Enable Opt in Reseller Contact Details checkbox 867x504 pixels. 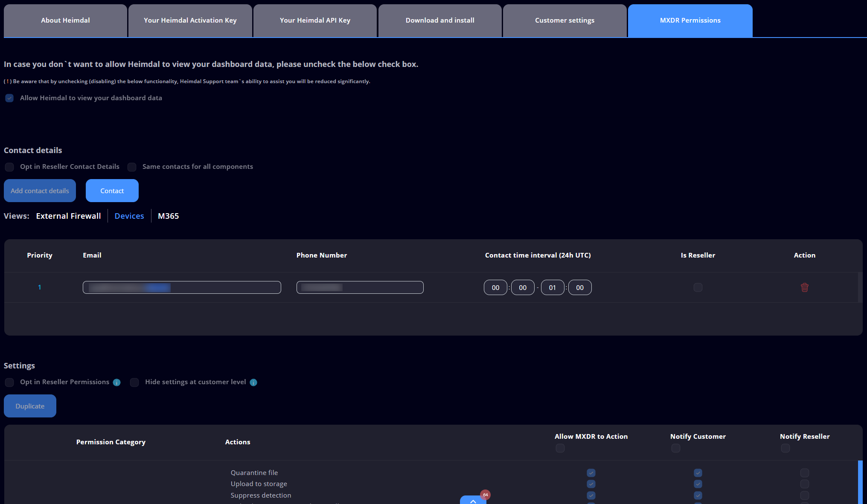[9, 167]
